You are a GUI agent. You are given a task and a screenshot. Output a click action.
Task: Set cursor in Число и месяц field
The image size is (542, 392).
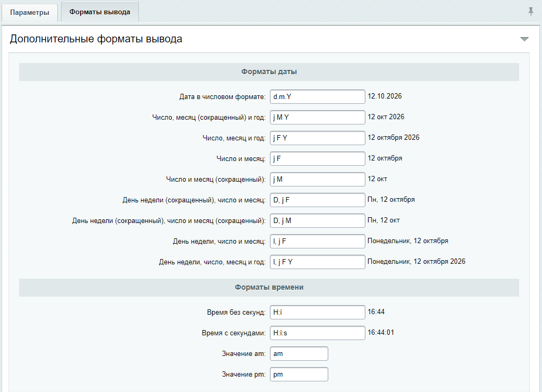click(317, 159)
